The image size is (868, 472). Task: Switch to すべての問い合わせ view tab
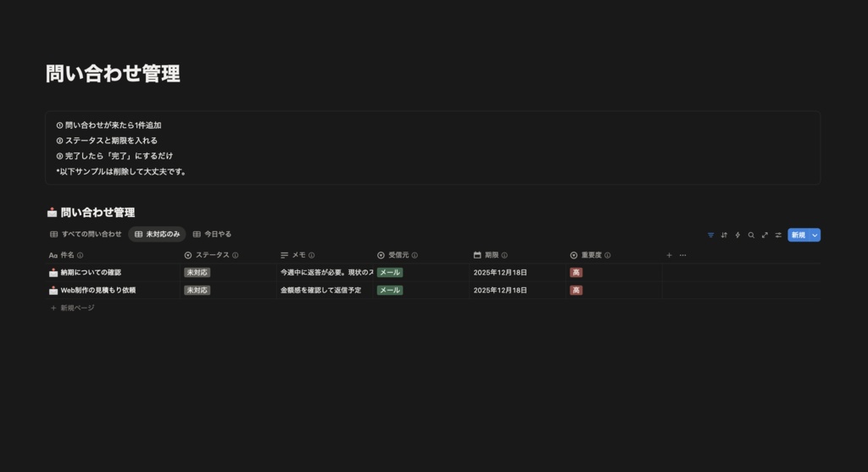86,234
